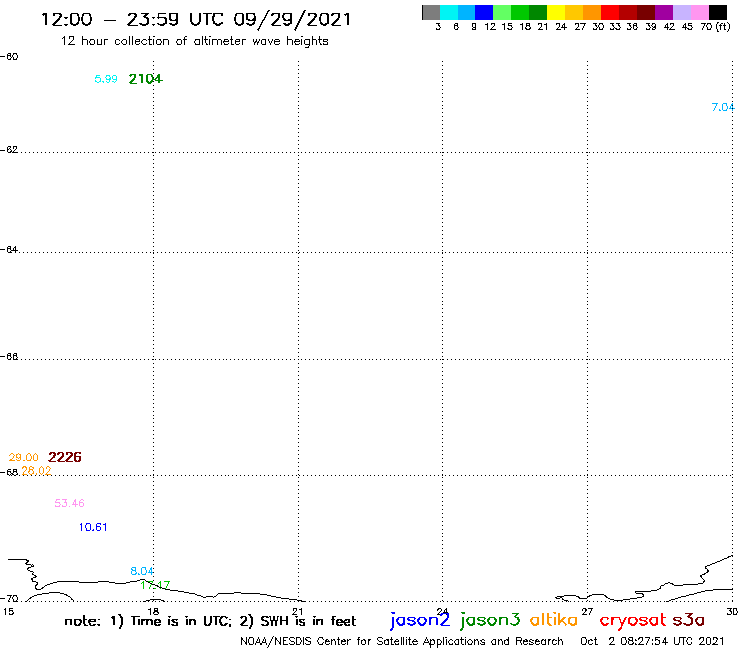Click the light blue wave value 8.04
This screenshot has width=740, height=650.
142,571
